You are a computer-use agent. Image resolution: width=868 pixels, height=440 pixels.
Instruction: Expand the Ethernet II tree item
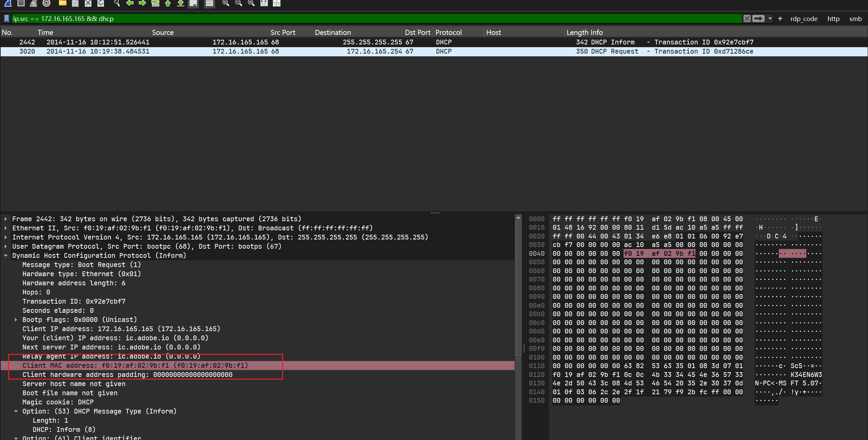6,228
